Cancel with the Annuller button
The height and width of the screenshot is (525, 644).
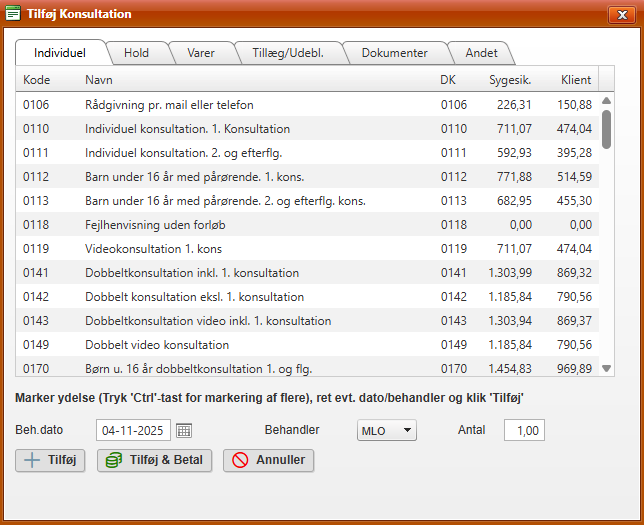267,460
